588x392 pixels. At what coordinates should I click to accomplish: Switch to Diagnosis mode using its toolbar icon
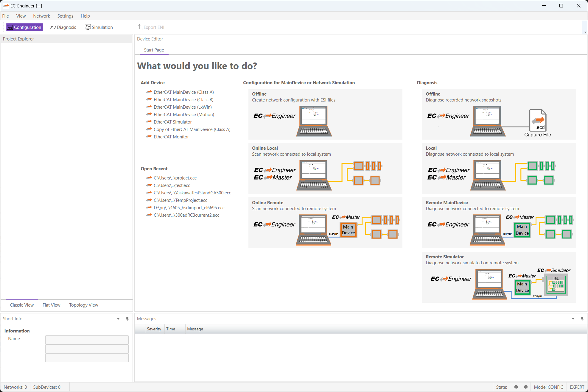[52, 27]
